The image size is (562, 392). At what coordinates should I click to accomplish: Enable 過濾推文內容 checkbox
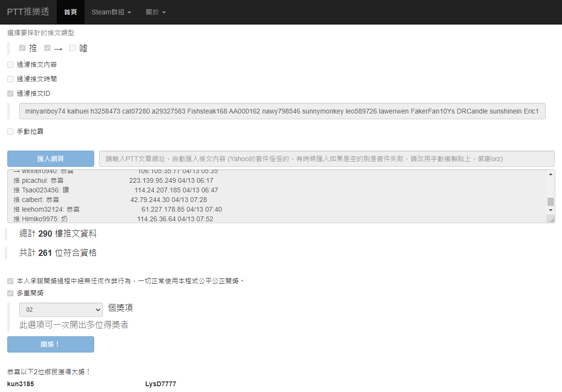[11, 64]
